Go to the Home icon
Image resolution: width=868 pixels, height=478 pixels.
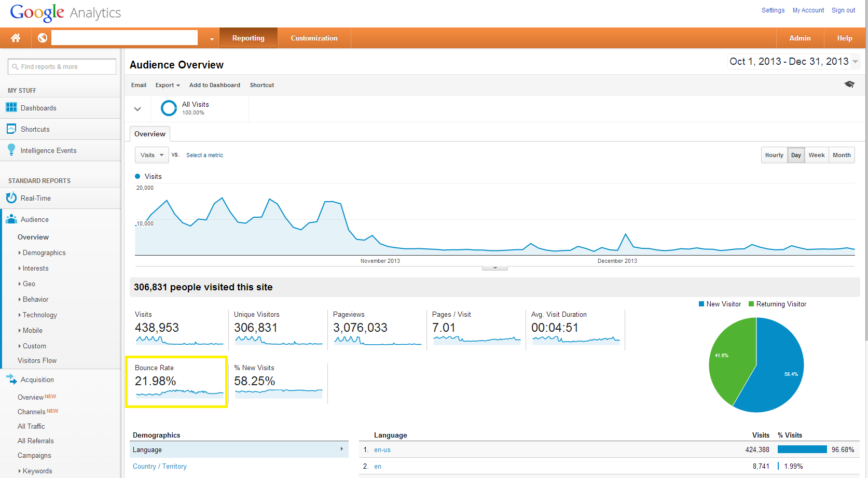click(16, 38)
